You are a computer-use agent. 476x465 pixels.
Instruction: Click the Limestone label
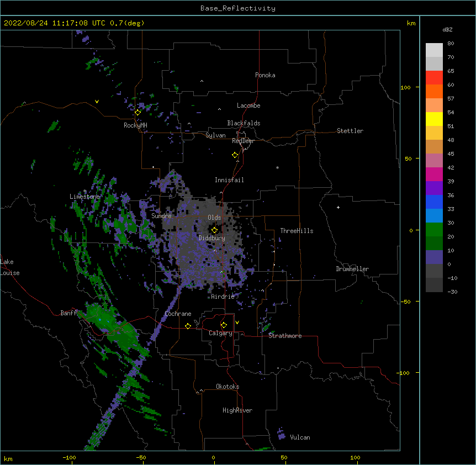[x=84, y=197]
